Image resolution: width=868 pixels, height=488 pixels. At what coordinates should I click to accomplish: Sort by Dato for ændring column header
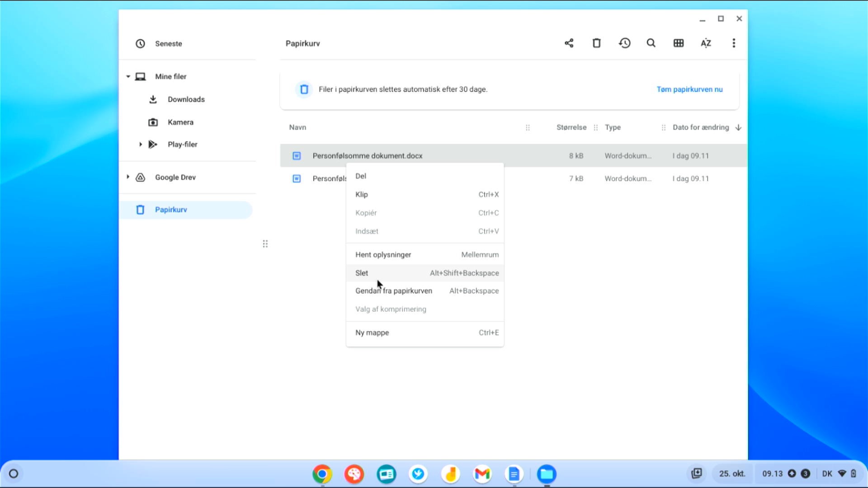(x=700, y=127)
